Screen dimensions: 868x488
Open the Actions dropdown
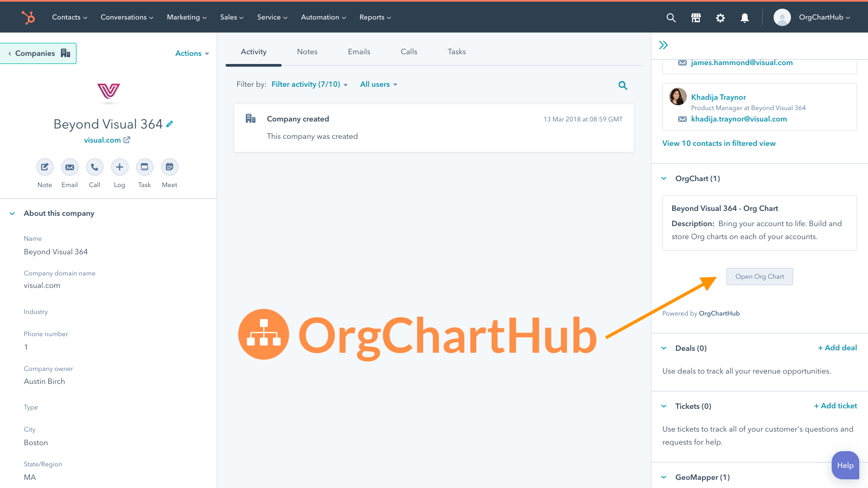point(192,53)
